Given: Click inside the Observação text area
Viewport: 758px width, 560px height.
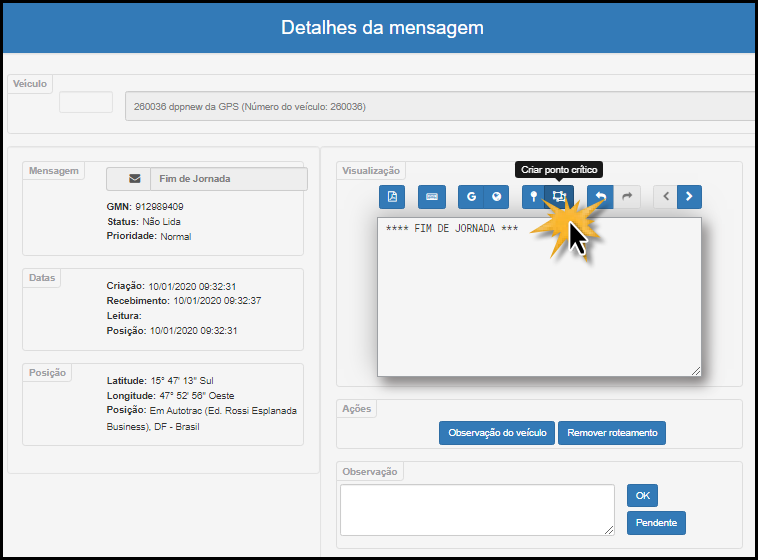Looking at the screenshot, I should pyautogui.click(x=477, y=510).
